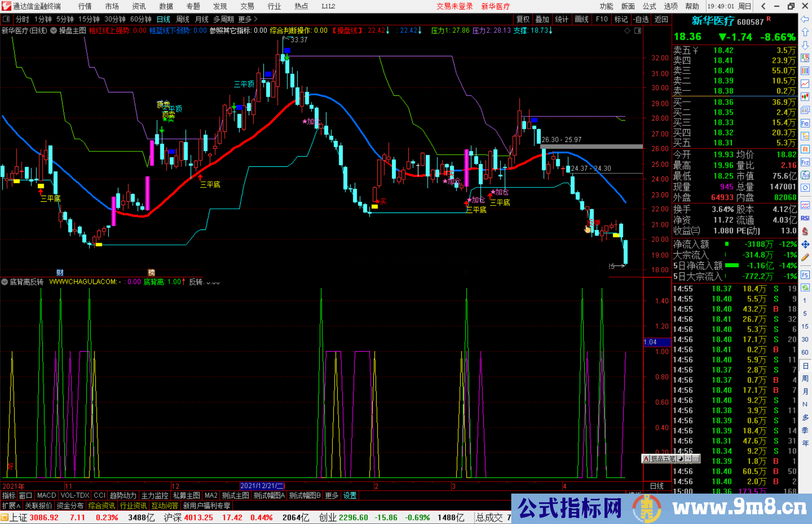The height and width of the screenshot is (524, 812).
Task: Open the 设置 indicator settings
Action: pyautogui.click(x=350, y=495)
